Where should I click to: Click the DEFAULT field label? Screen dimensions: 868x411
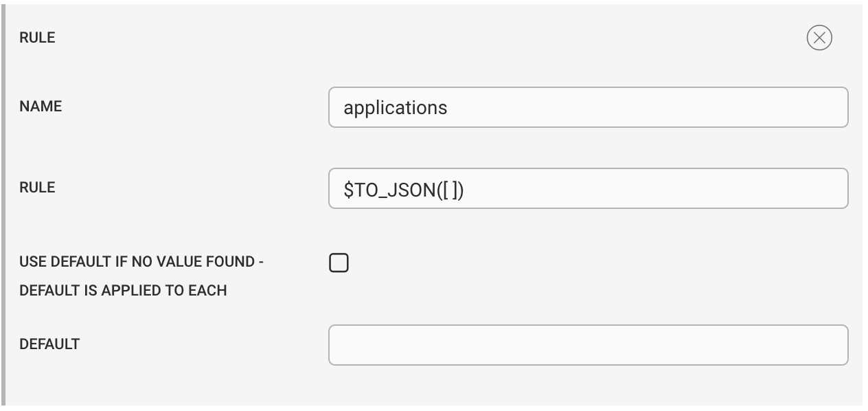(49, 344)
